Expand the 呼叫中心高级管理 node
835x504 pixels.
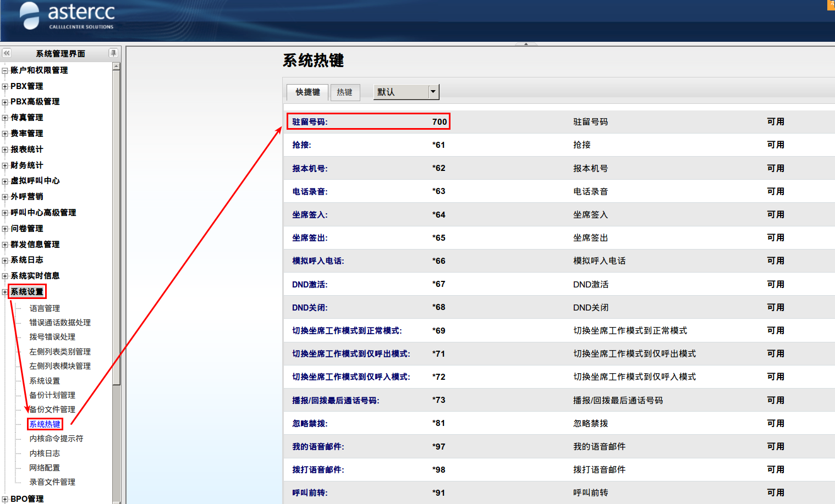5,213
